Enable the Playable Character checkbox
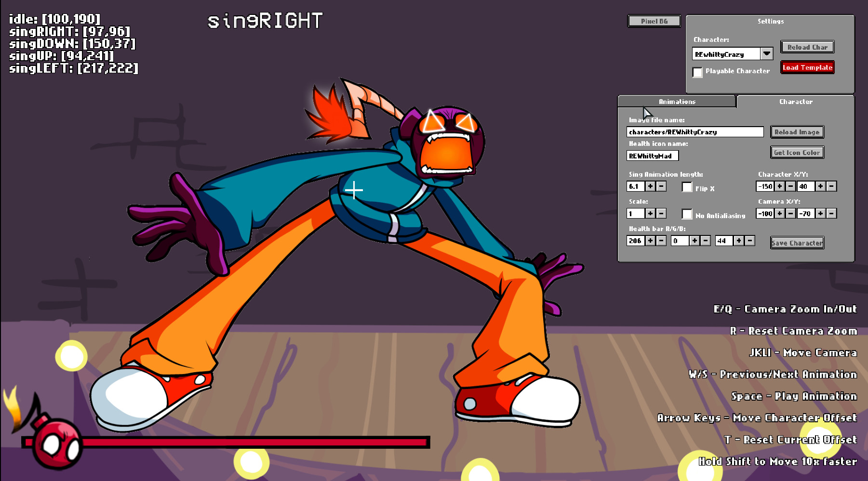 (x=697, y=72)
